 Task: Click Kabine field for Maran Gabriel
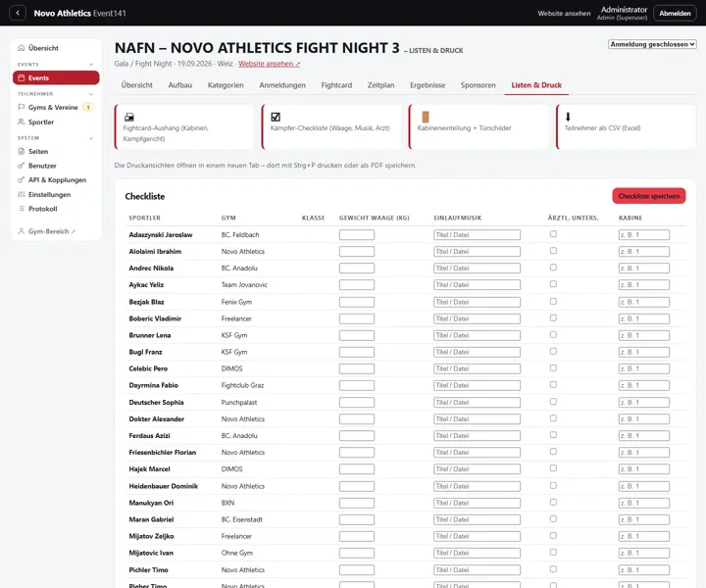[x=644, y=519]
